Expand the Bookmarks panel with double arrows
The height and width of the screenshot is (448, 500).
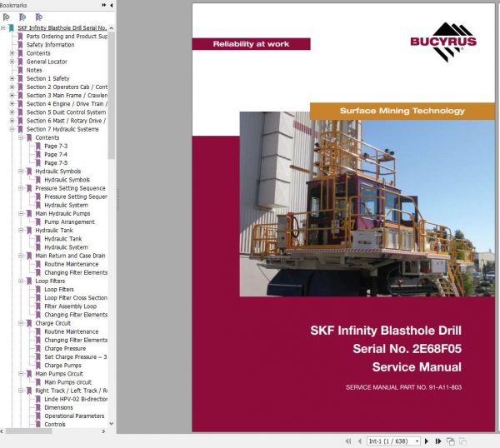(104, 5)
